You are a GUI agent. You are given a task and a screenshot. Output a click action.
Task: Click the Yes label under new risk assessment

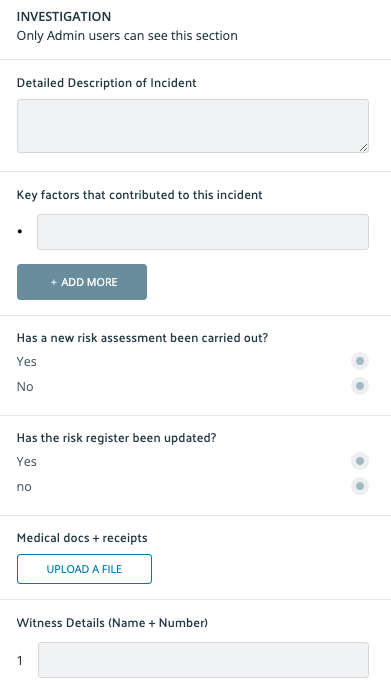[x=27, y=362]
